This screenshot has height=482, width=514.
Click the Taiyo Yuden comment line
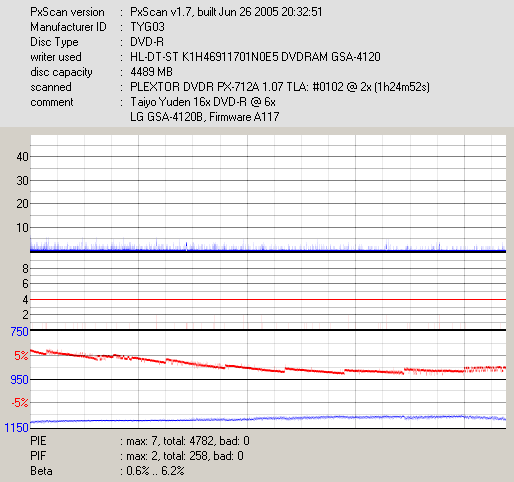(x=203, y=102)
